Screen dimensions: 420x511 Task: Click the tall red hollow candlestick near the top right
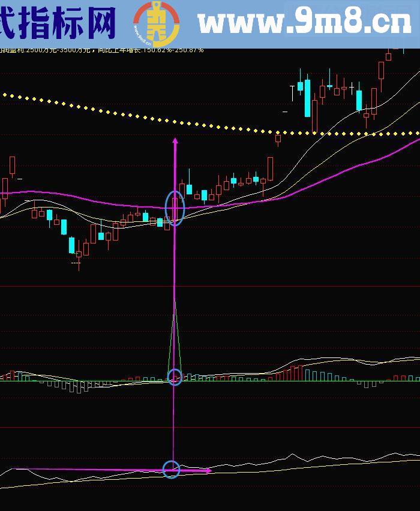pyautogui.click(x=381, y=71)
